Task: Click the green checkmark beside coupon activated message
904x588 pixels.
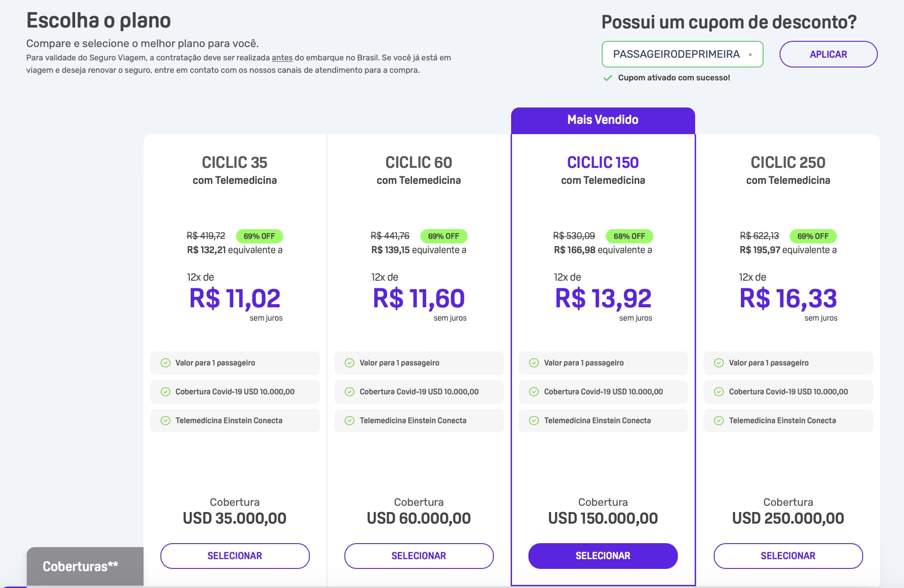Action: tap(608, 78)
